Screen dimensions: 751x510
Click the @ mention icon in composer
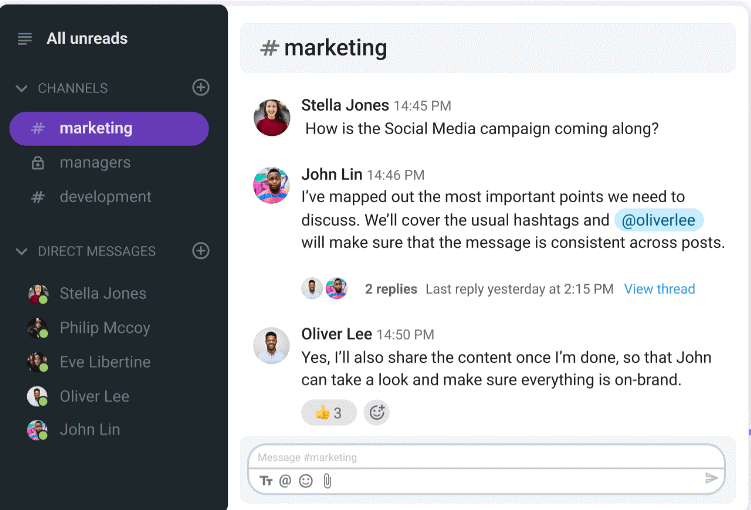[x=285, y=480]
